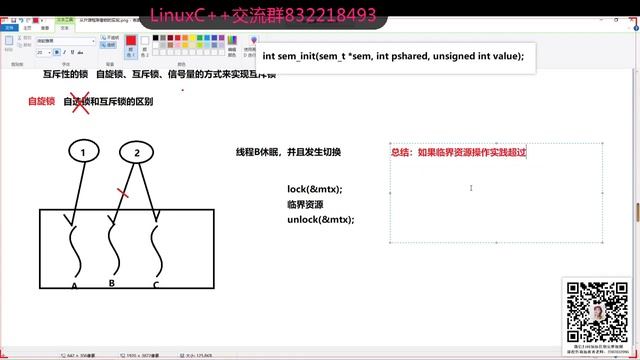Pick the purple palette swatch
Image resolution: width=640 pixels, height=360 pixels.
tap(222, 38)
